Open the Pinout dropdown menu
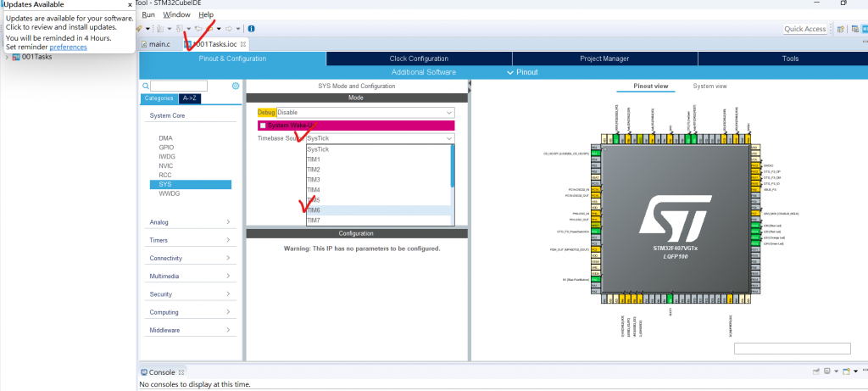 pos(522,72)
